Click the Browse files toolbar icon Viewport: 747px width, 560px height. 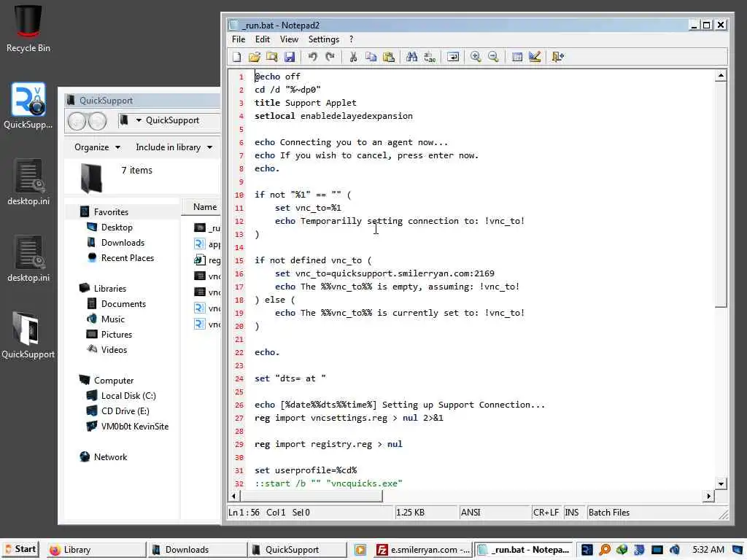tap(272, 57)
